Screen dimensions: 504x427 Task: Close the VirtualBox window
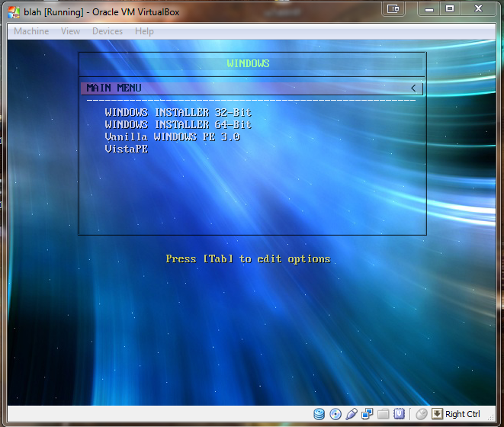click(x=478, y=8)
